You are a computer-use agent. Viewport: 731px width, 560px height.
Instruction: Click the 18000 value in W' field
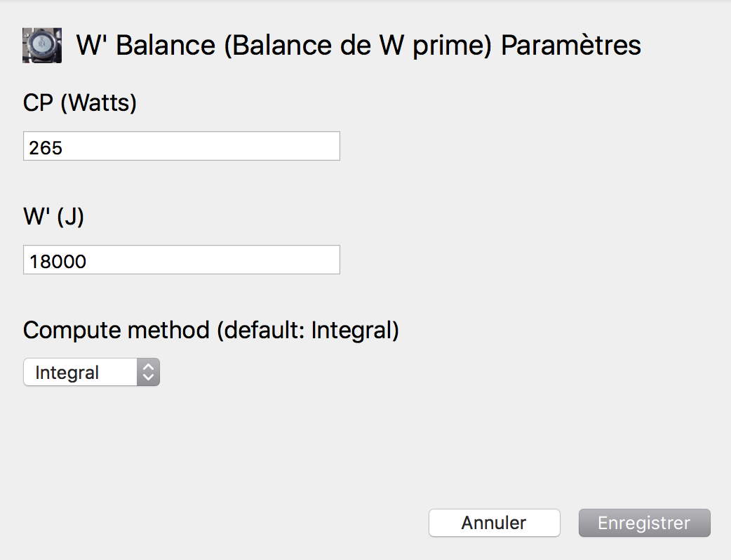[58, 262]
